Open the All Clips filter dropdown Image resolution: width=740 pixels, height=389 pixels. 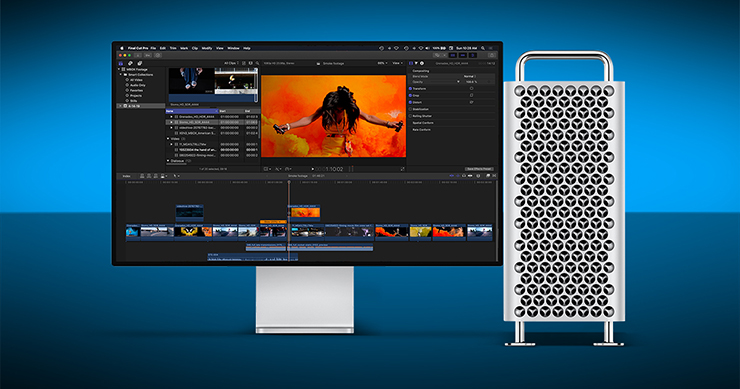[x=231, y=63]
